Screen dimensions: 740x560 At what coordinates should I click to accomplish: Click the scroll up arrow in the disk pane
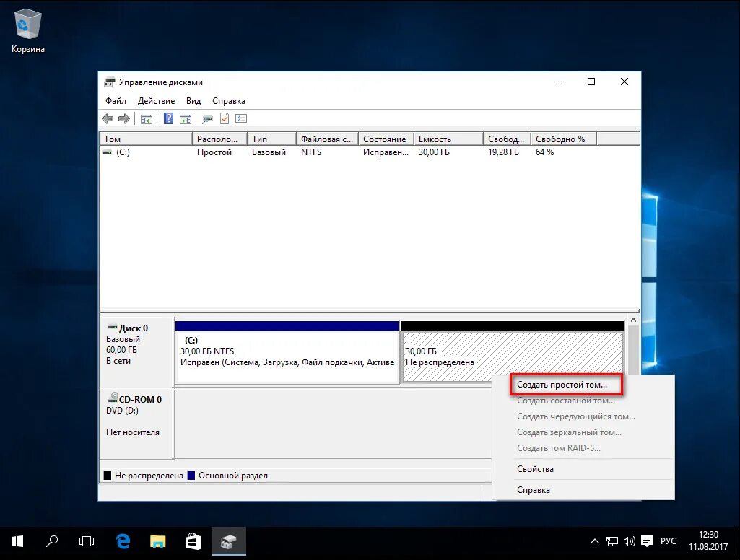click(x=633, y=320)
